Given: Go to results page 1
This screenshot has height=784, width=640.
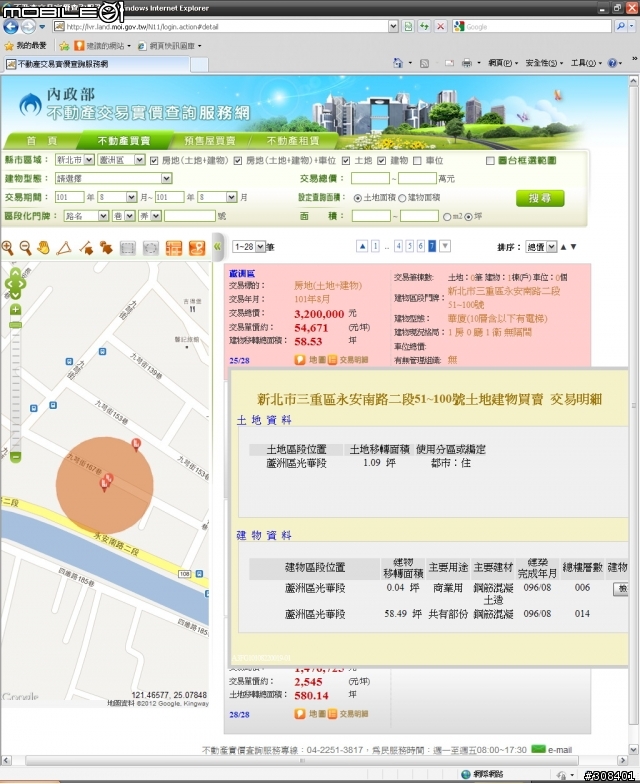Looking at the screenshot, I should (375, 246).
